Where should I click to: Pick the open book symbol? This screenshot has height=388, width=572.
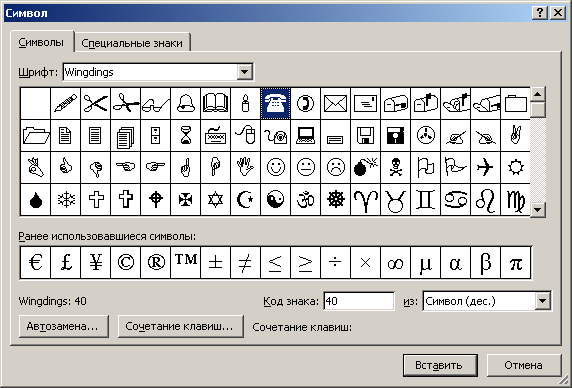click(215, 104)
